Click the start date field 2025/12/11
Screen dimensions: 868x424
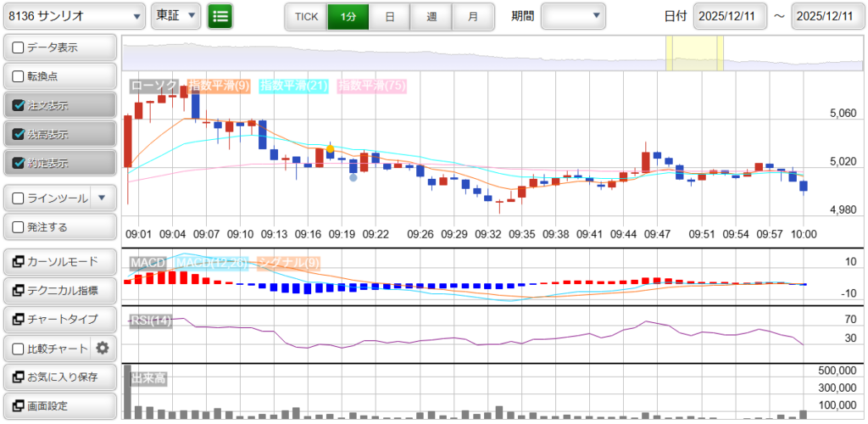point(730,16)
